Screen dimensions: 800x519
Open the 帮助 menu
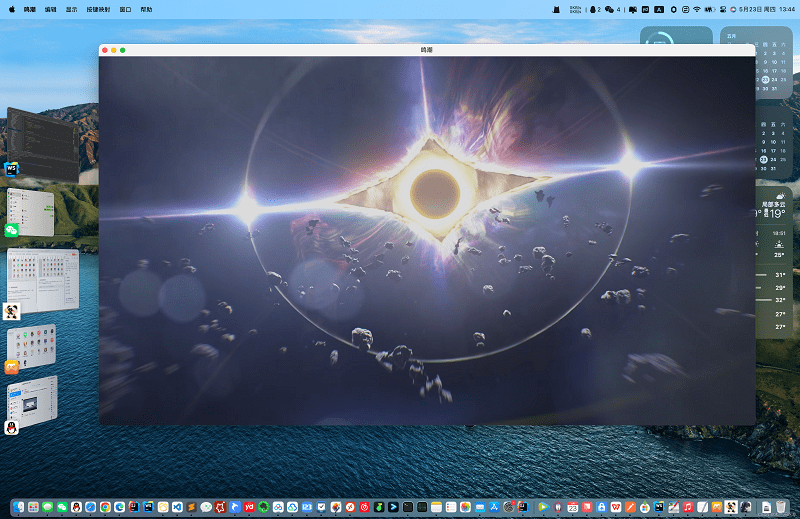click(x=147, y=8)
